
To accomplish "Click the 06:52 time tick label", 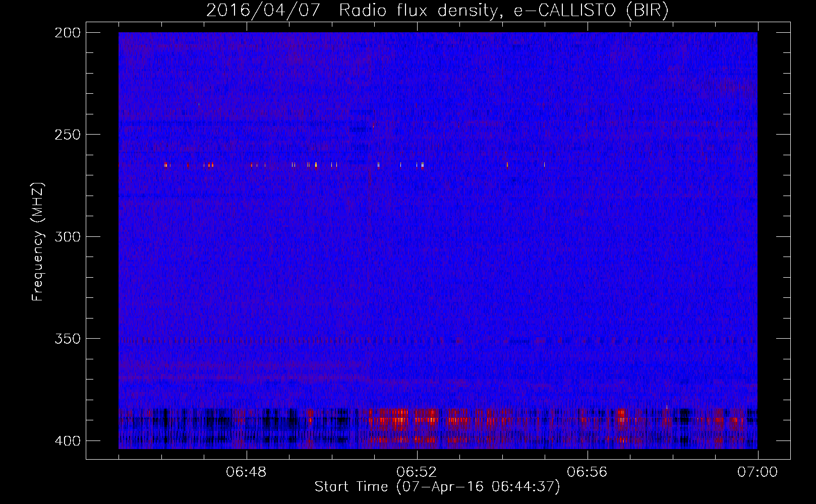I will [x=417, y=472].
